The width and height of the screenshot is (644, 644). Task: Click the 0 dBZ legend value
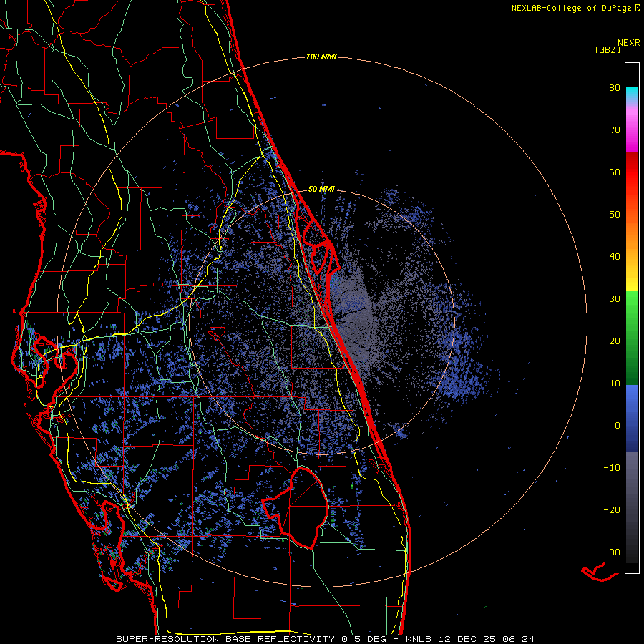pos(618,426)
